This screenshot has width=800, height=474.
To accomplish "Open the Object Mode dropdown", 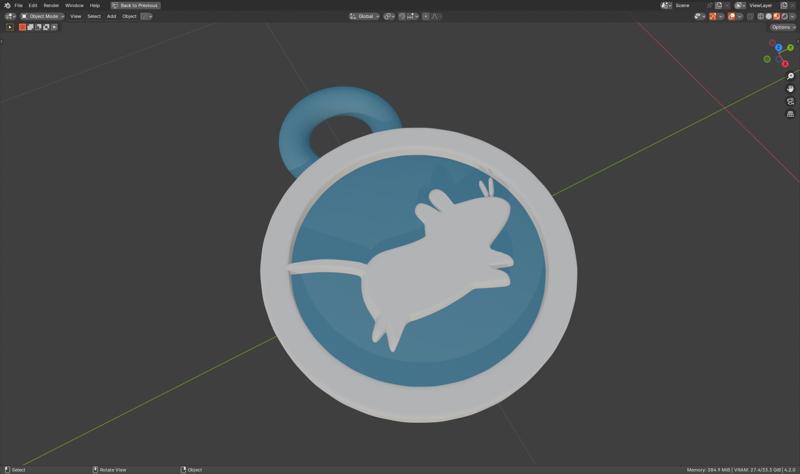I will coord(42,16).
